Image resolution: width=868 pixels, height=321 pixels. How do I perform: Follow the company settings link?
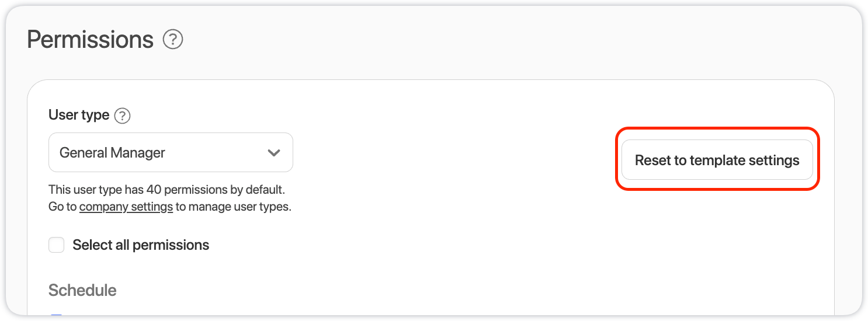pyautogui.click(x=126, y=207)
